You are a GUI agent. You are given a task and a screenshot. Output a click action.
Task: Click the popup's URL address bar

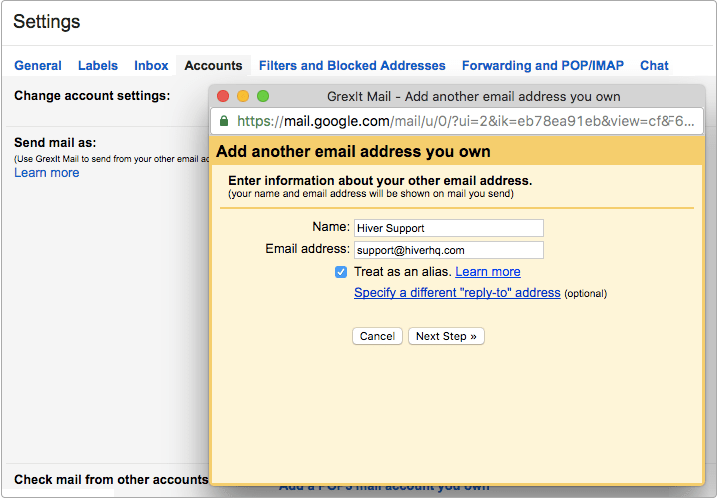[457, 121]
